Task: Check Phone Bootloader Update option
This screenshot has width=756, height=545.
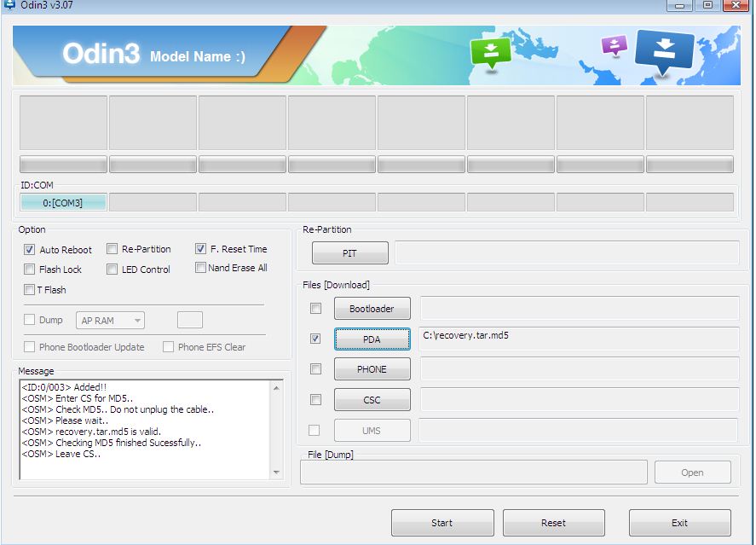Action: [x=30, y=347]
